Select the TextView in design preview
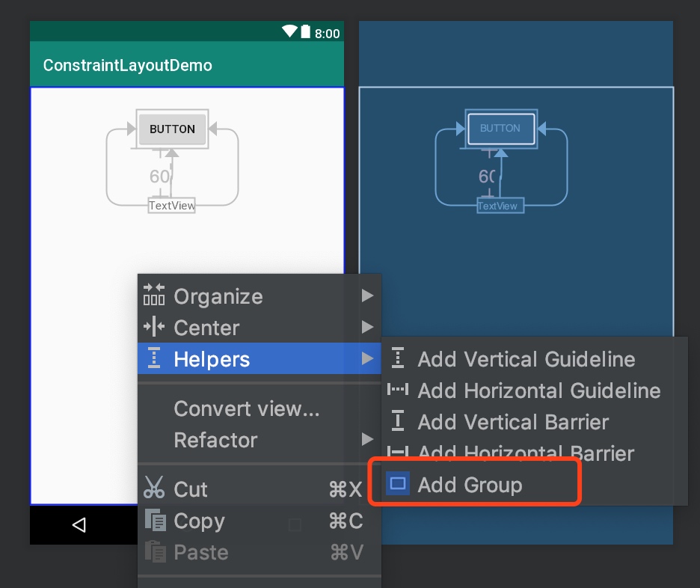Screen dimensions: 700x588 [x=172, y=206]
